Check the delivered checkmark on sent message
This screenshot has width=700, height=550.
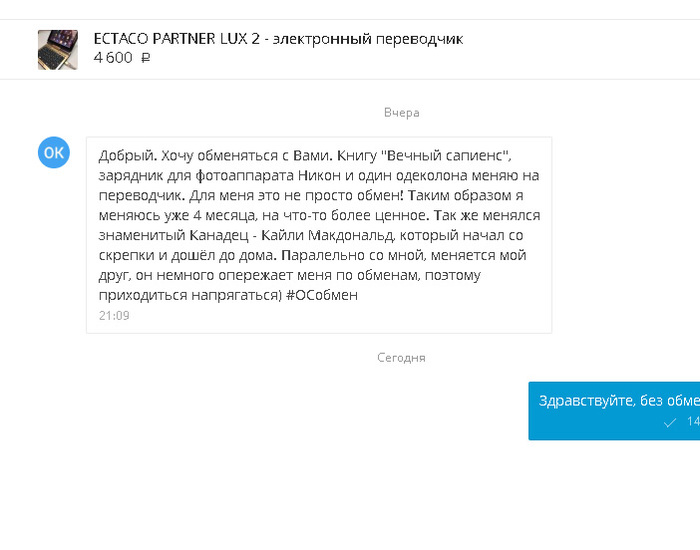[x=670, y=422]
